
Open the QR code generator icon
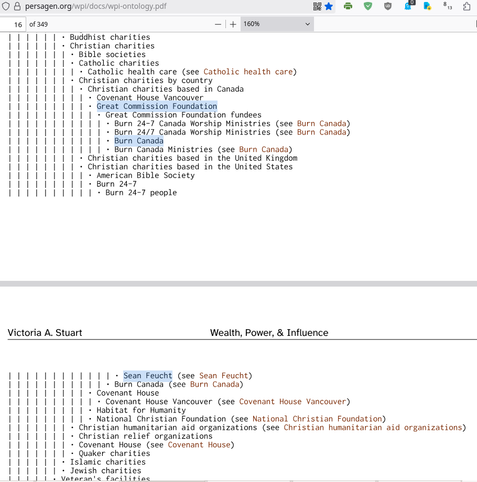(x=317, y=6)
